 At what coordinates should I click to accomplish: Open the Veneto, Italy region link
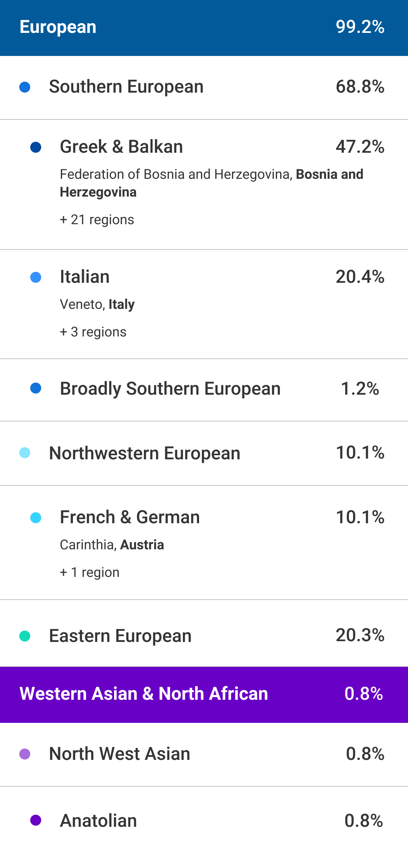[97, 304]
